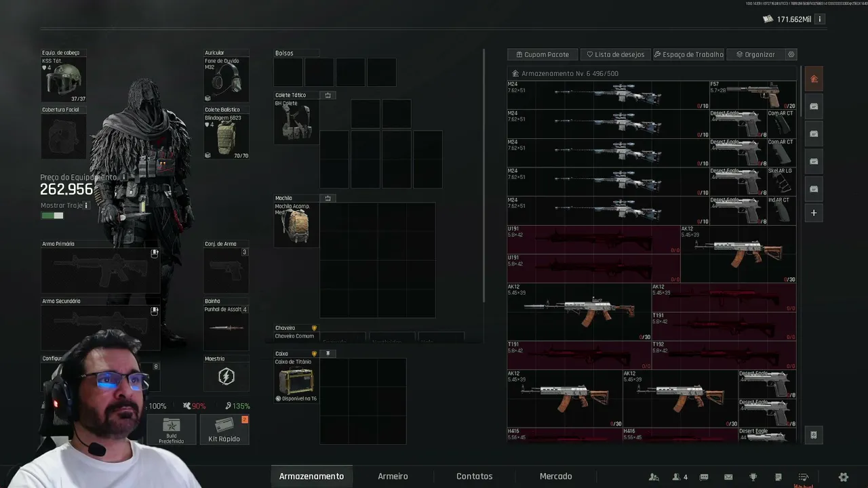Viewport: 868px width, 488px height.
Task: Toggle the Mostrar Traje switch
Action: pos(52,216)
